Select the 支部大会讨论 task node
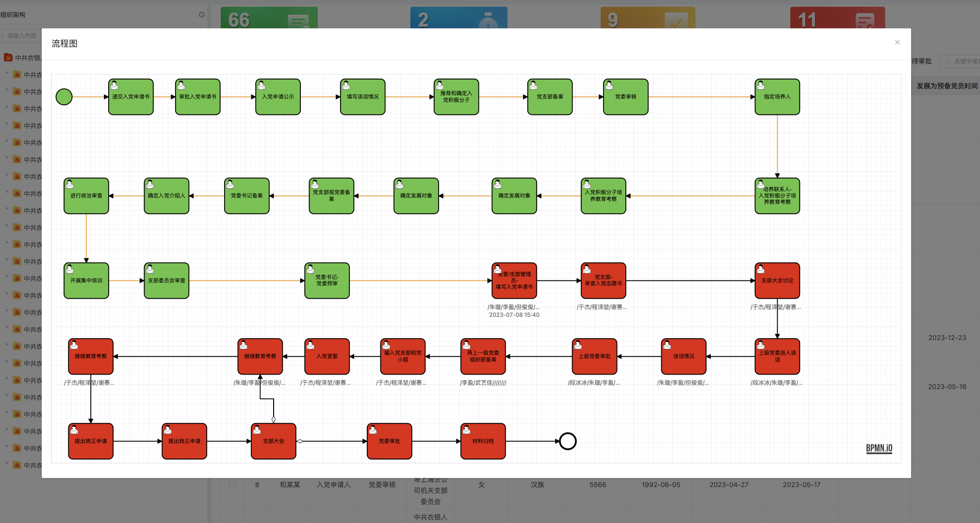The width and height of the screenshot is (980, 523). [777, 281]
